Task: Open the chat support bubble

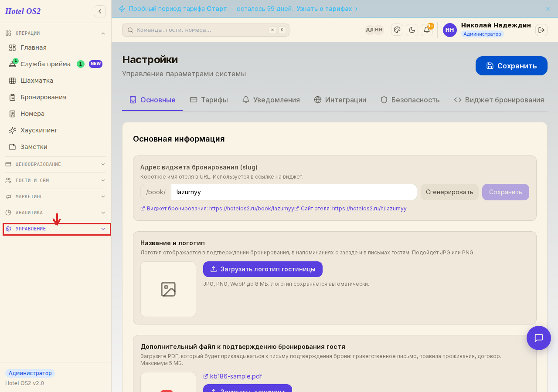Action: (x=539, y=338)
